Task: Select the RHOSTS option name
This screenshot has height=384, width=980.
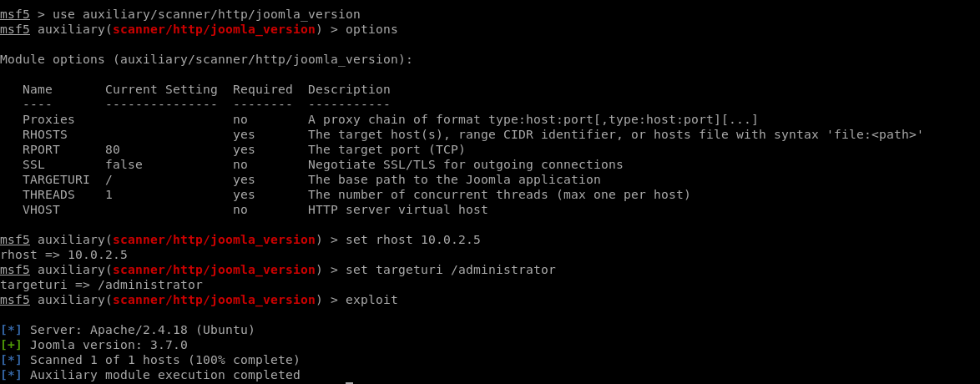Action: click(45, 134)
